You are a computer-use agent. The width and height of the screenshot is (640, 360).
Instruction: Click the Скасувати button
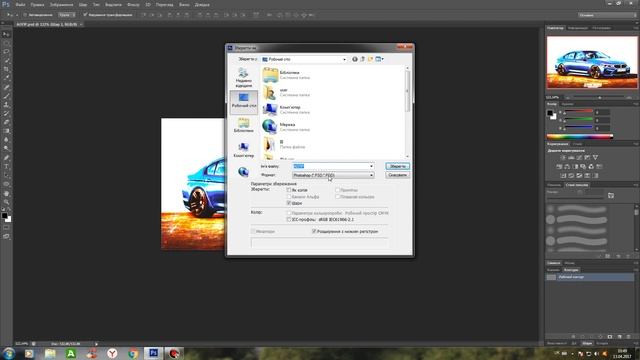(x=398, y=175)
